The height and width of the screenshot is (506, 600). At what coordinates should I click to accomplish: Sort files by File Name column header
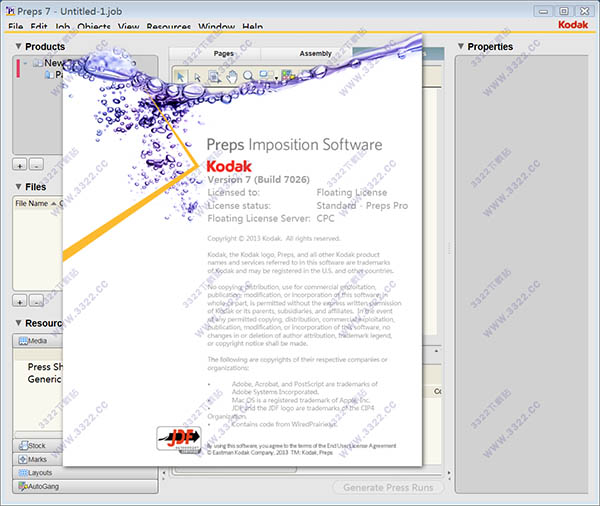(x=33, y=203)
